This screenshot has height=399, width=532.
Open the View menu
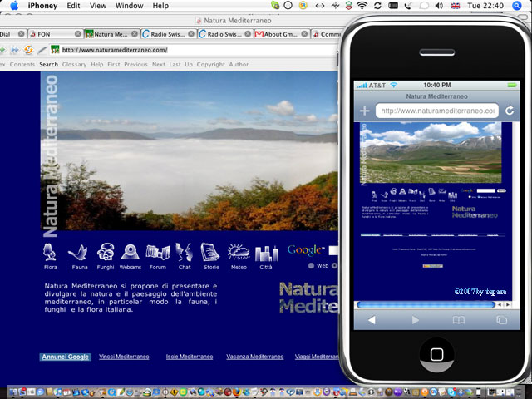coord(98,6)
